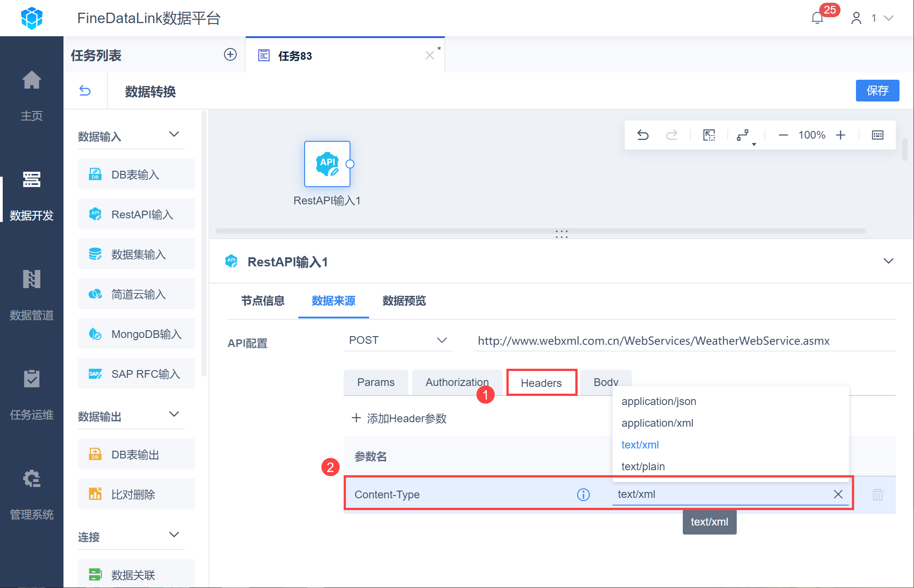Collapse the RestAPI输入1 panel chevron

click(888, 261)
